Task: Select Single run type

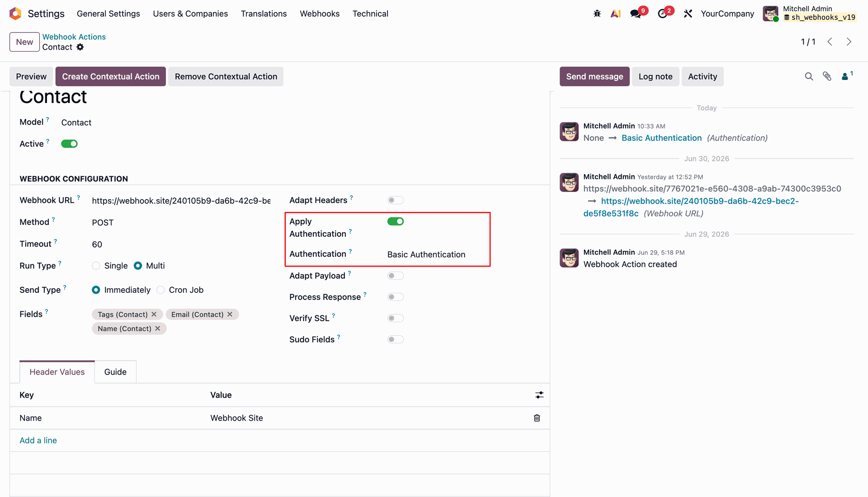Action: pos(96,266)
